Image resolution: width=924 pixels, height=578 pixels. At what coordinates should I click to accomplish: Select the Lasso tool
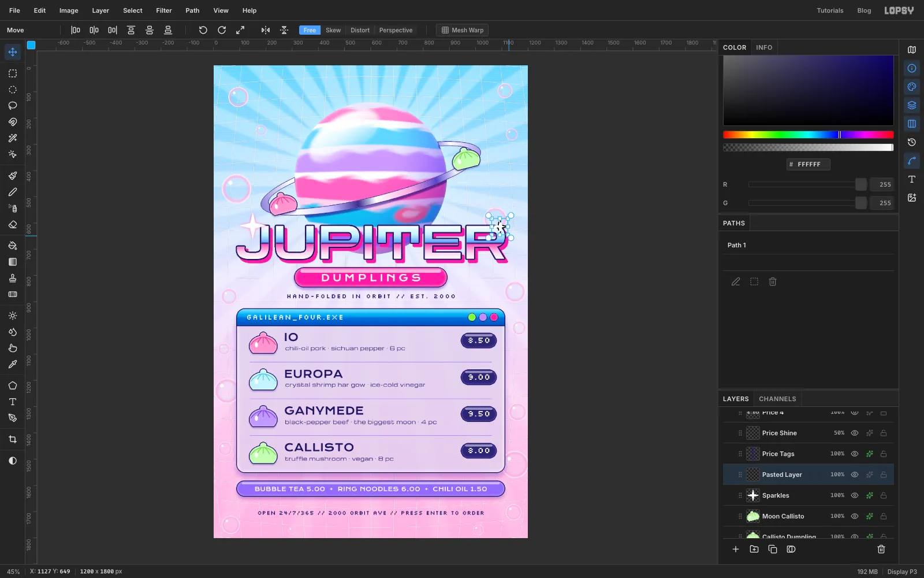coord(12,106)
